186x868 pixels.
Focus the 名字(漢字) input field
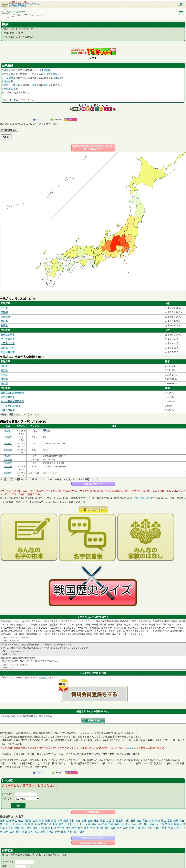point(26,794)
